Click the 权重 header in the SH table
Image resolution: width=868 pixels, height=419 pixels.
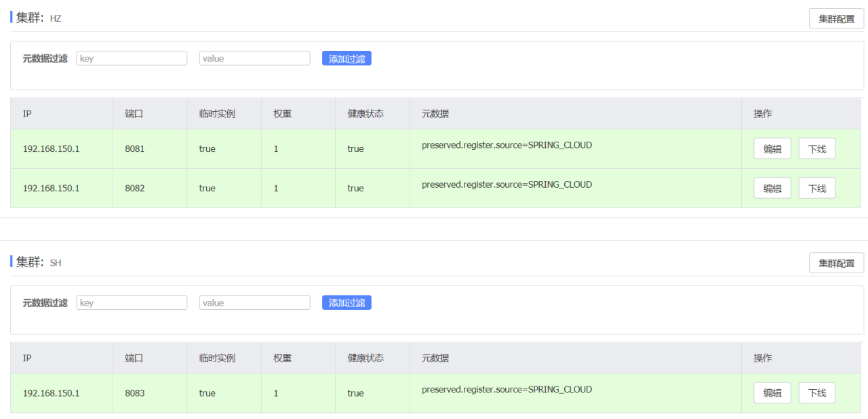pyautogui.click(x=282, y=358)
